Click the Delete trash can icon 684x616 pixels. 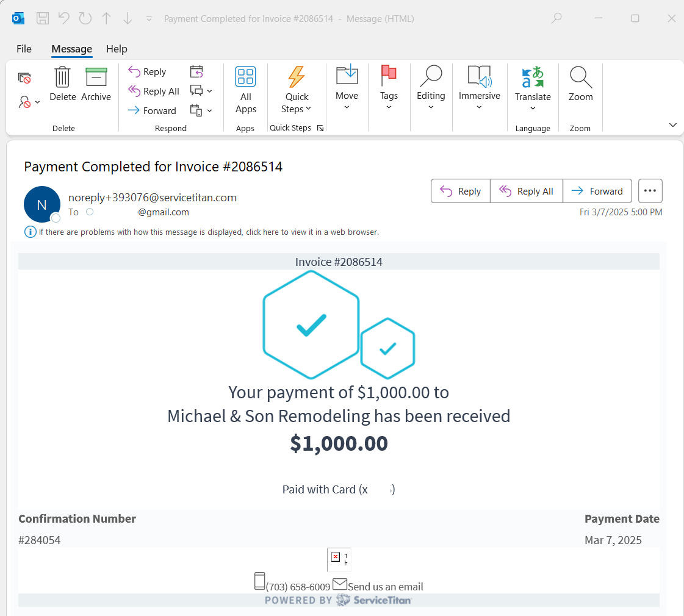62,79
